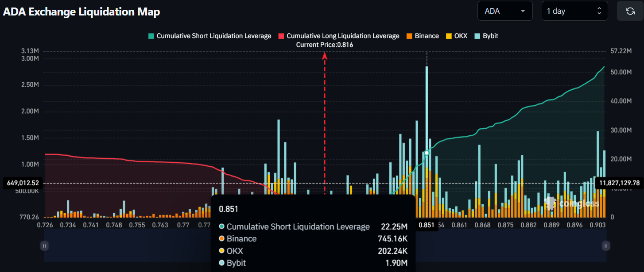The width and height of the screenshot is (644, 272).
Task: Click the 57.22M right axis value
Action: [621, 51]
